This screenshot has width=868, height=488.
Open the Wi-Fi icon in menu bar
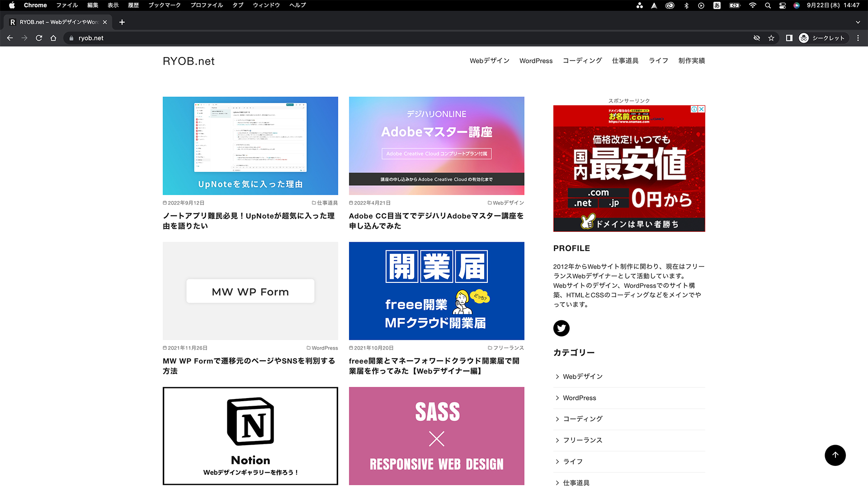[752, 5]
